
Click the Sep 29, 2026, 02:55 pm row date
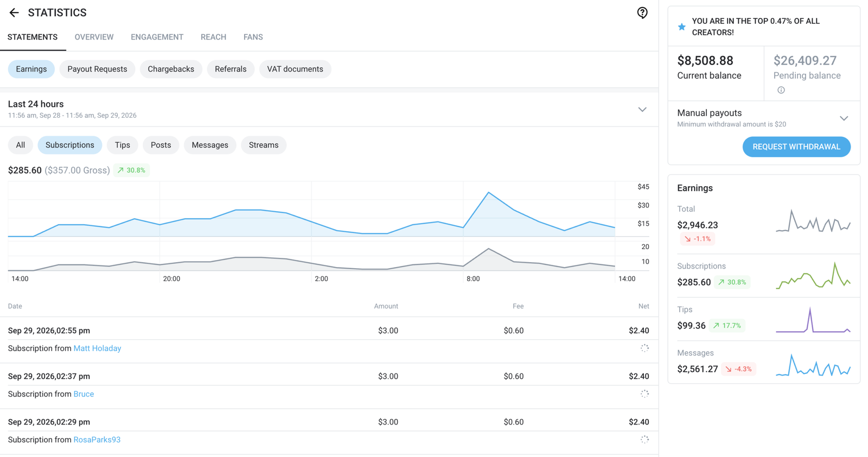49,331
